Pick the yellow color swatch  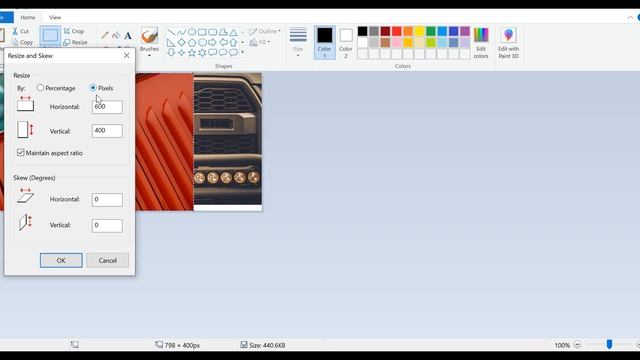coord(420,31)
